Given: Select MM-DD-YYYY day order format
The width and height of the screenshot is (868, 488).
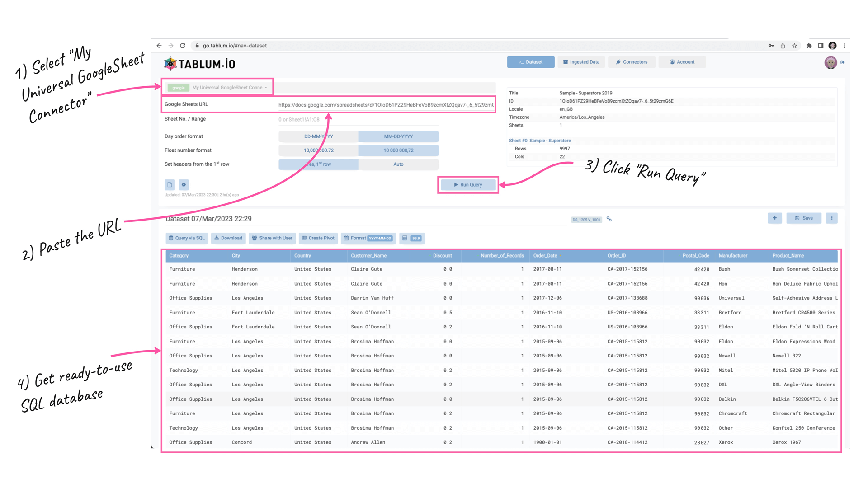Looking at the screenshot, I should coord(398,136).
